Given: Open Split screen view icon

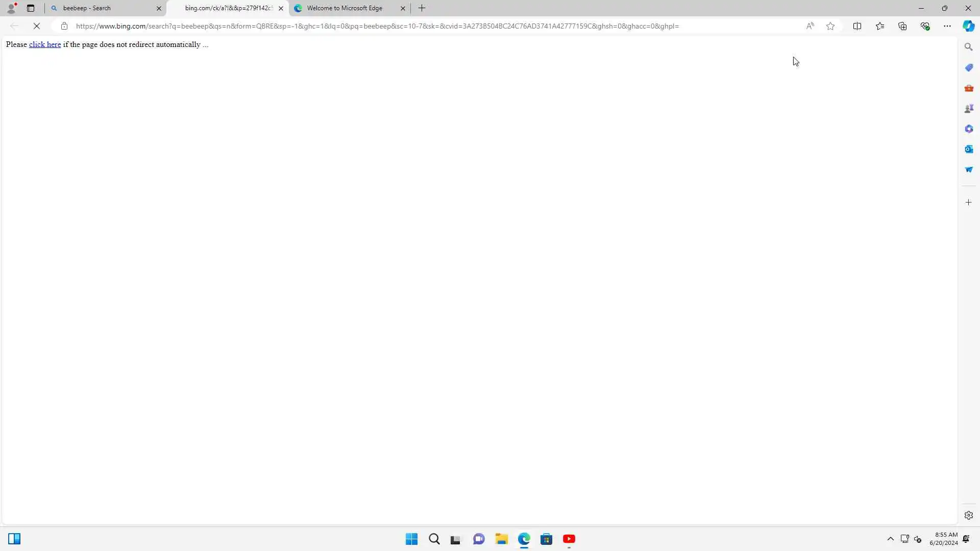Looking at the screenshot, I should (857, 26).
